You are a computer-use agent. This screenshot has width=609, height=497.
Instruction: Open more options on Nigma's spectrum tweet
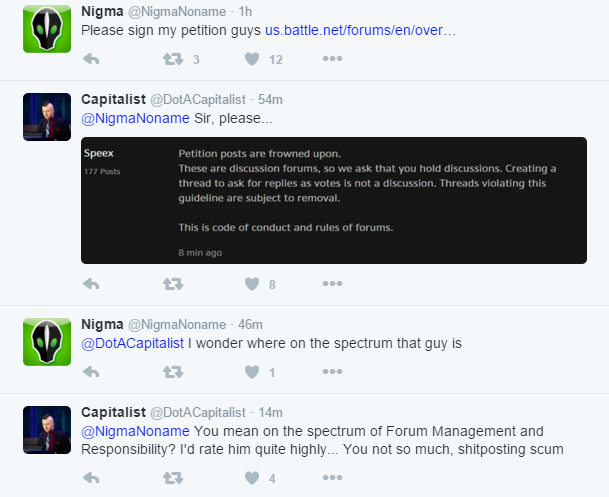click(x=332, y=372)
